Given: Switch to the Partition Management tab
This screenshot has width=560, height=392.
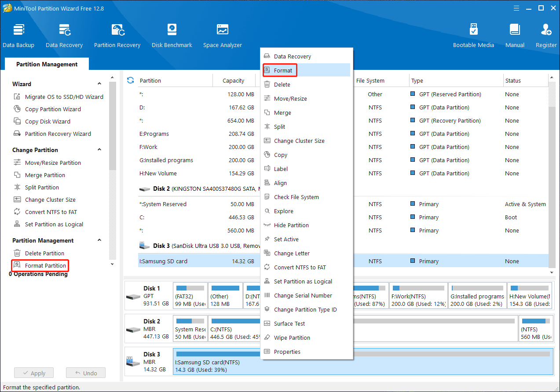Looking at the screenshot, I should pyautogui.click(x=47, y=64).
